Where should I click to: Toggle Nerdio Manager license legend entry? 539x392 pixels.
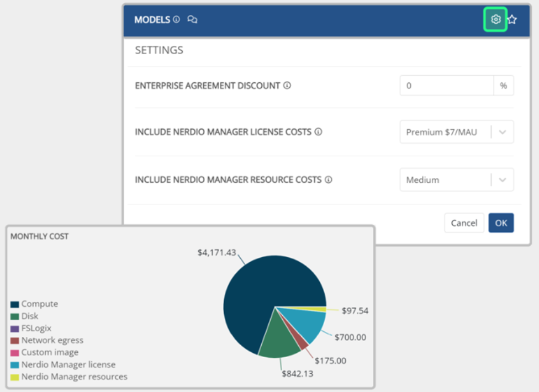68,365
